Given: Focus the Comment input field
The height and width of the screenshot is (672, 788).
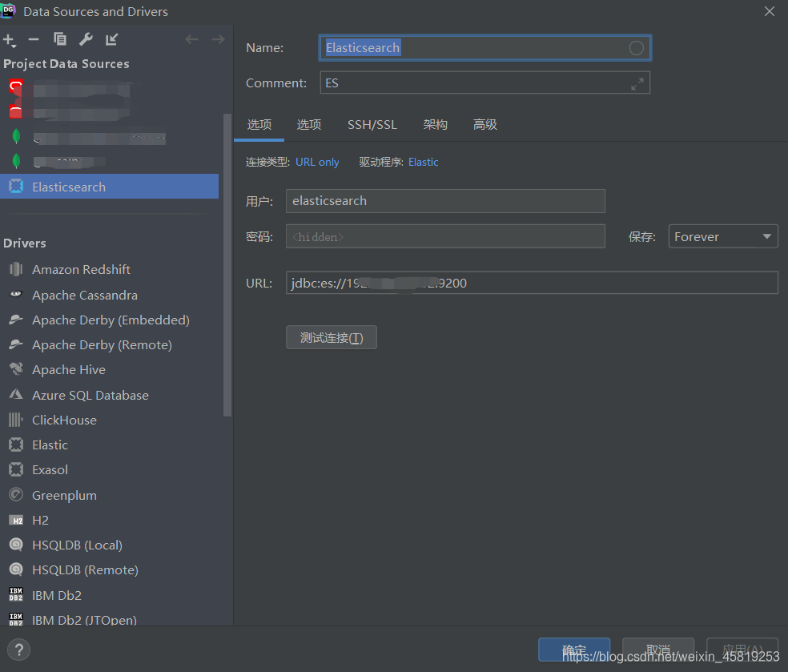Looking at the screenshot, I should tap(485, 82).
